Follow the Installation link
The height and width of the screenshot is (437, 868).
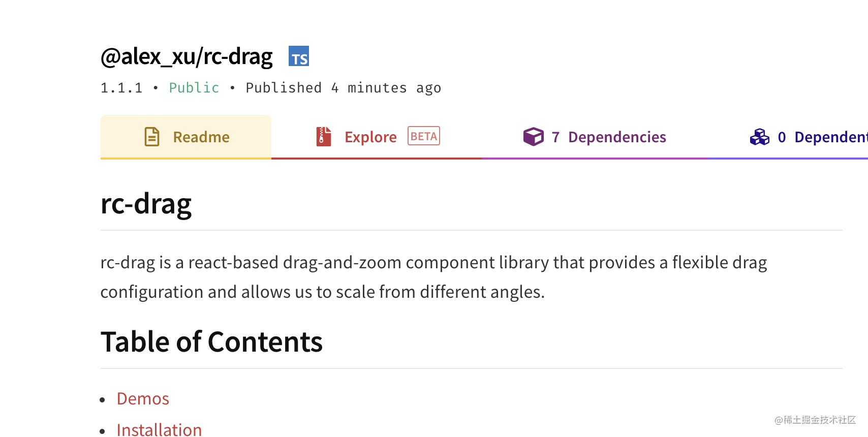pos(159,430)
